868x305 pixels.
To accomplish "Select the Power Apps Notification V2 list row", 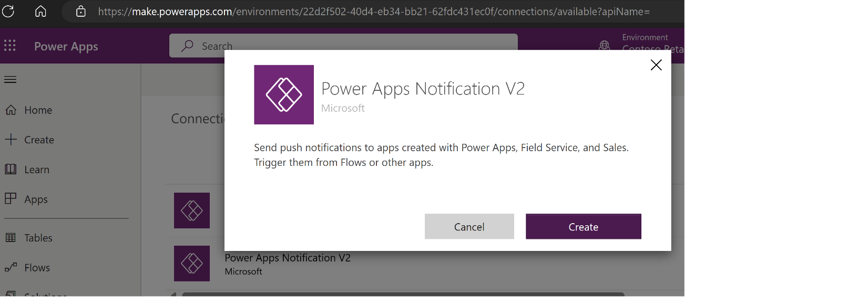I will coord(425,264).
